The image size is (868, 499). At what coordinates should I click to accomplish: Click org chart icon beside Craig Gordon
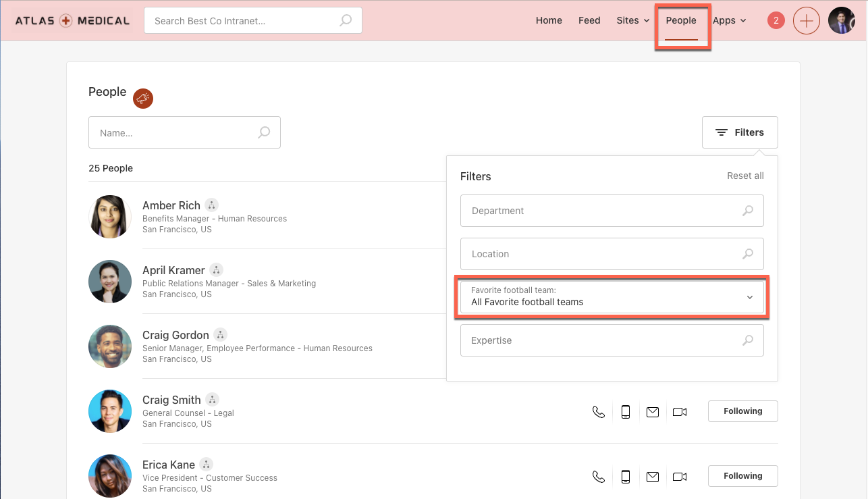pyautogui.click(x=220, y=335)
